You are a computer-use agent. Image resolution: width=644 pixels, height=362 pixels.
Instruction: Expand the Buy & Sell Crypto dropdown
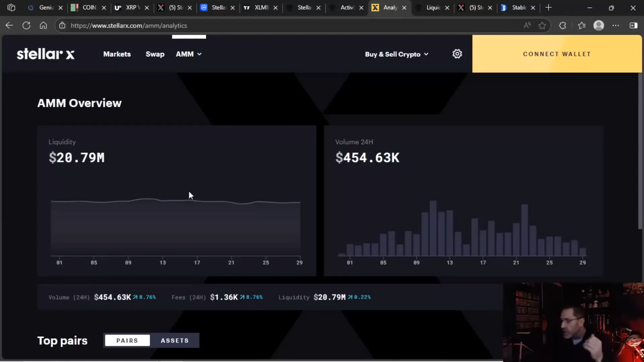tap(397, 54)
